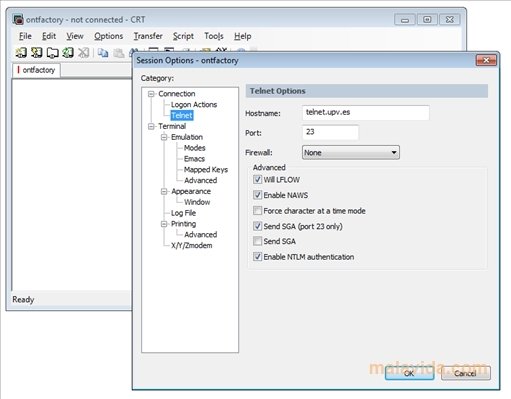Click the Hostname input field
The width and height of the screenshot is (511, 399).
click(365, 113)
